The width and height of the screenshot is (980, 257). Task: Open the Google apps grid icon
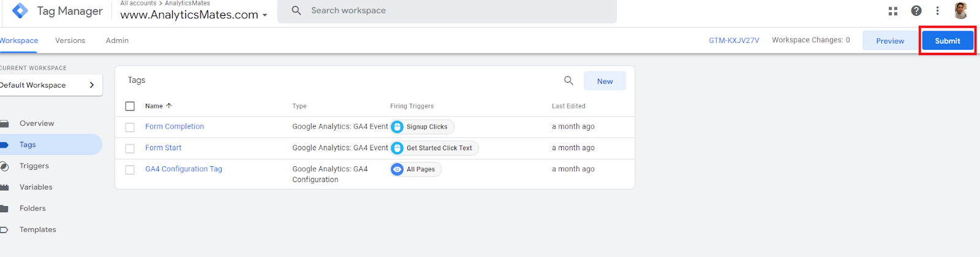tap(893, 11)
